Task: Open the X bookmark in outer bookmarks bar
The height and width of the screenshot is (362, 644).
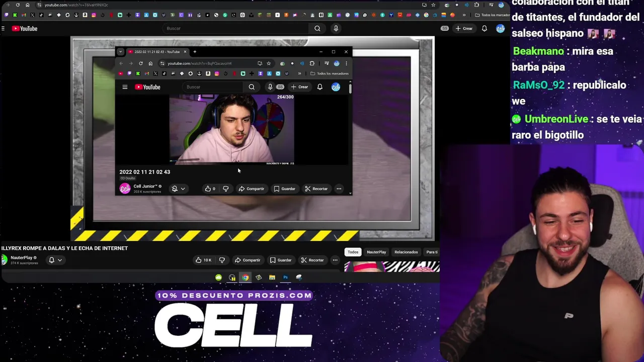Action: (33, 15)
